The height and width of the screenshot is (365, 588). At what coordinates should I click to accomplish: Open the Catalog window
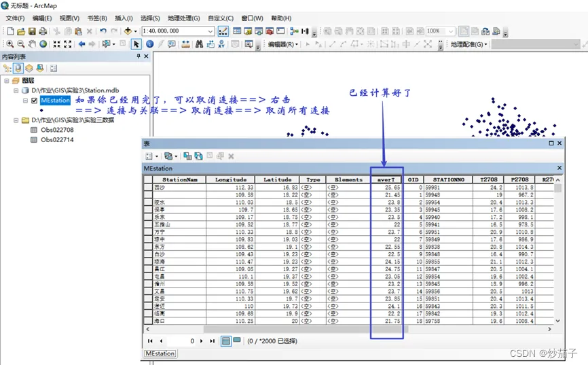(248, 31)
